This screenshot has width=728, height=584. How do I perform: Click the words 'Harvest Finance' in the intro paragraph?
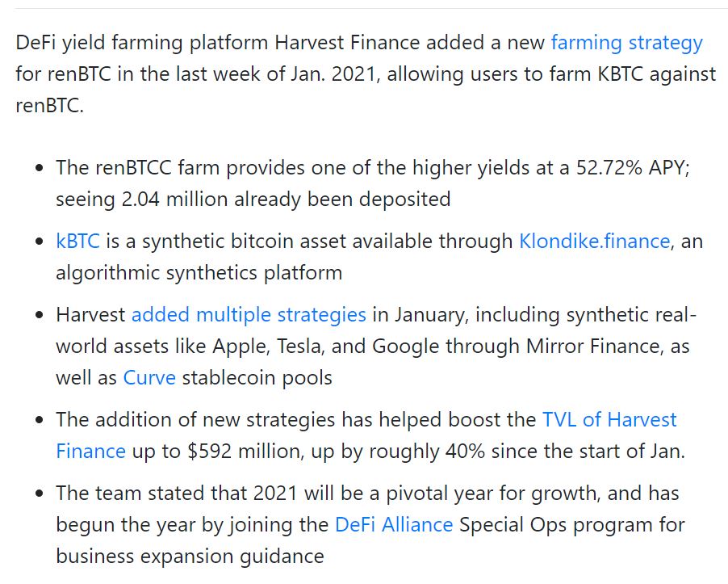pyautogui.click(x=347, y=43)
